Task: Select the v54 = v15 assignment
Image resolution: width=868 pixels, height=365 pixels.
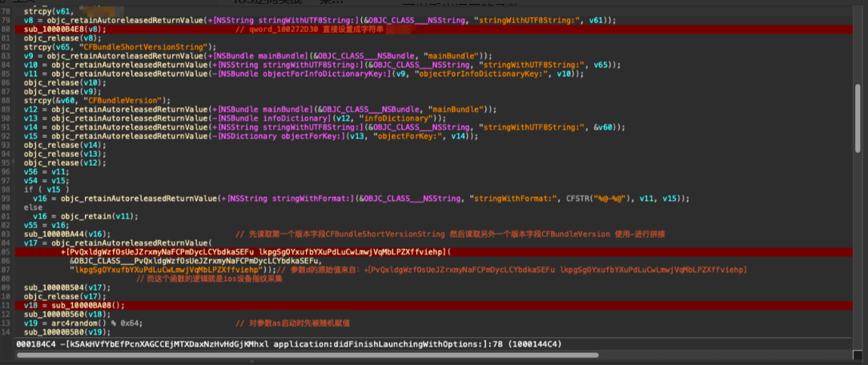Action: (x=46, y=181)
